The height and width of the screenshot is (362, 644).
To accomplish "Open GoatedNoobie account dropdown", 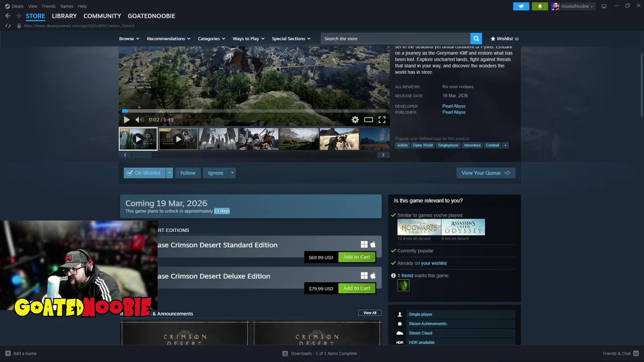I will coord(573,6).
